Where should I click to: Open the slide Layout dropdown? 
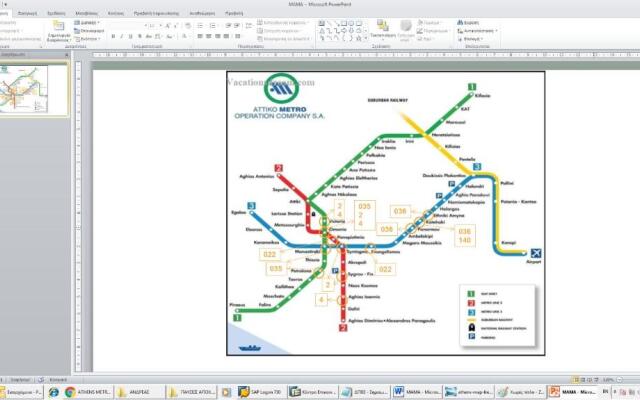[x=87, y=22]
